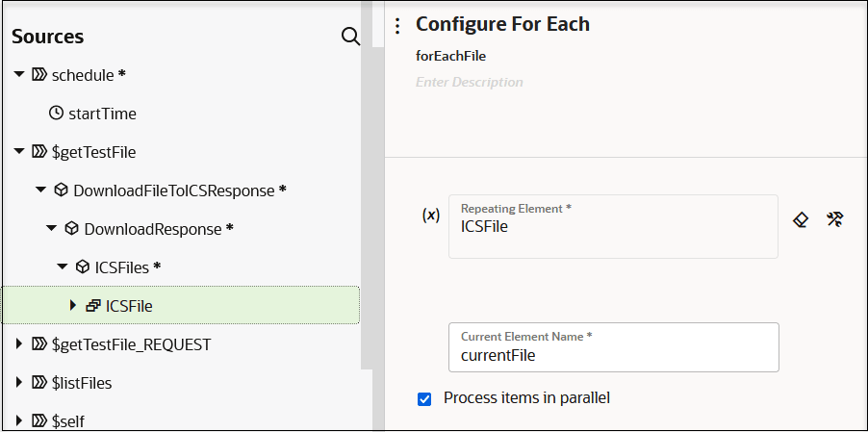The height and width of the screenshot is (432, 868).
Task: Click the search icon in Sources
Action: pyautogui.click(x=351, y=37)
